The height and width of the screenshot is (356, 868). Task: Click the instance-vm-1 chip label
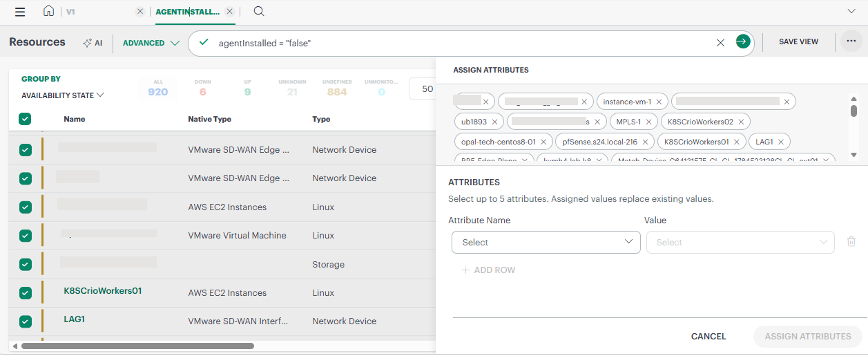pyautogui.click(x=627, y=102)
